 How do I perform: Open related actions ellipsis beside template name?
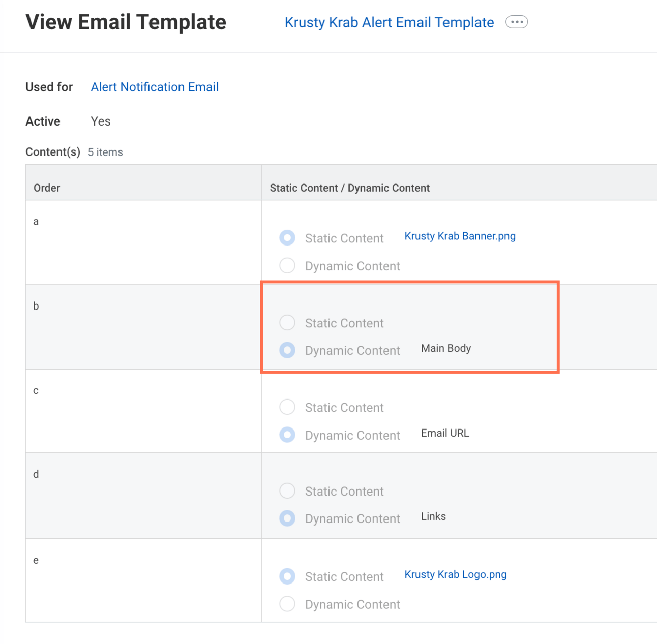tap(516, 22)
